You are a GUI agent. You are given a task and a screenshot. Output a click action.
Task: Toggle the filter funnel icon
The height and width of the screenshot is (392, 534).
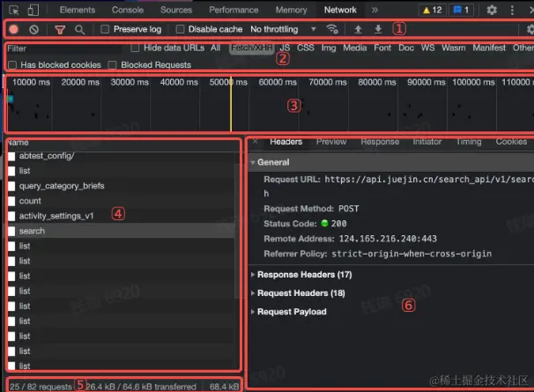click(60, 30)
